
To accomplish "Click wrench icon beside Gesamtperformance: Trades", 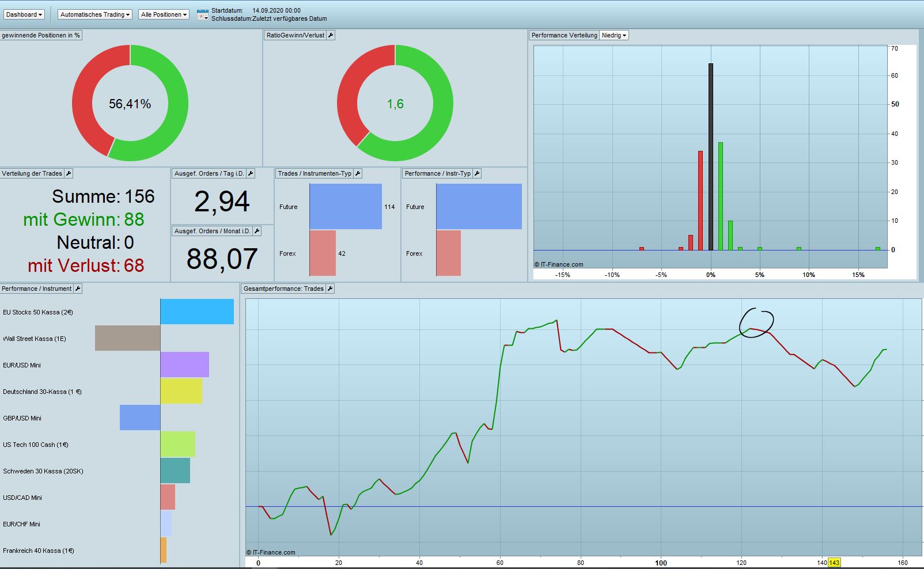I will click(330, 289).
